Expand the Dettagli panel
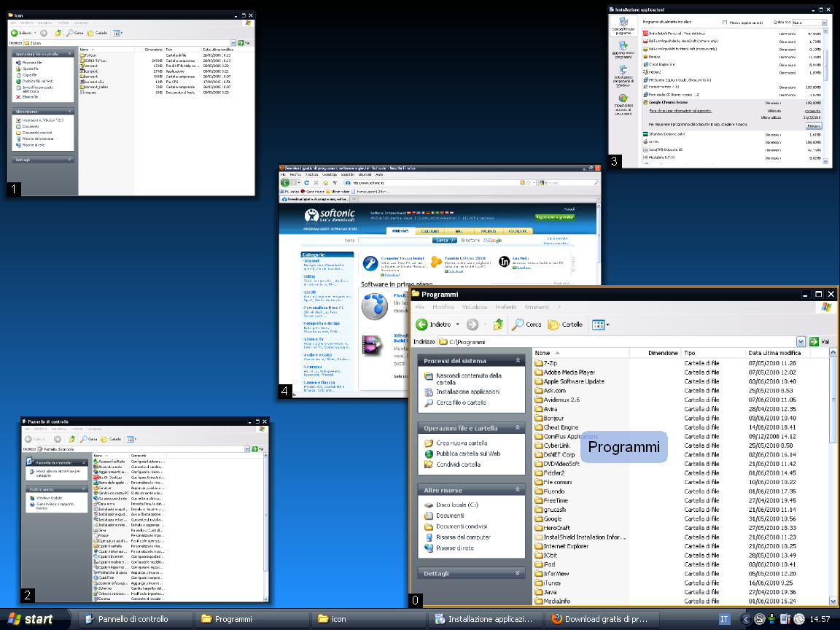This screenshot has height=630, width=840. click(x=518, y=573)
